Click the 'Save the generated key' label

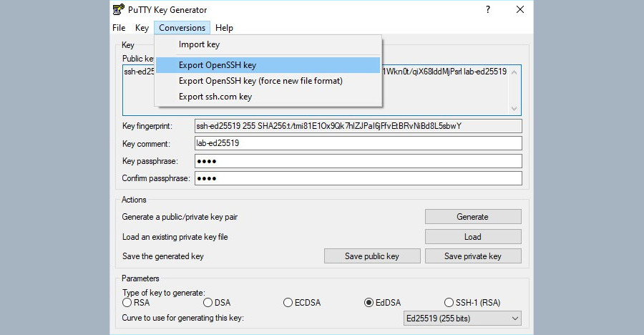[163, 256]
